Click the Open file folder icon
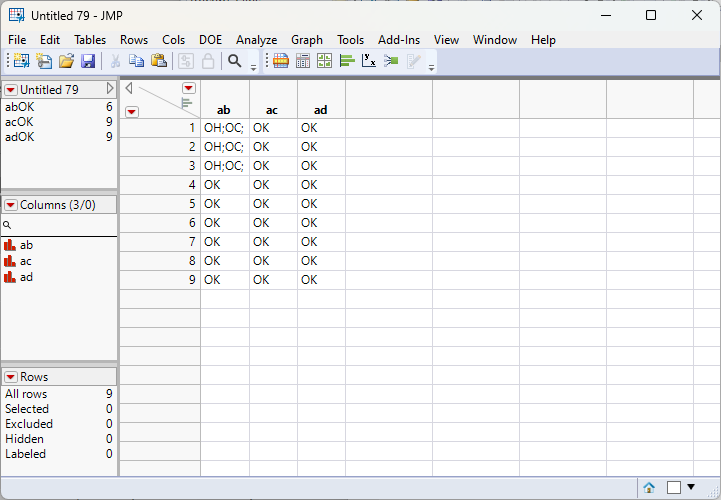This screenshot has width=721, height=500. click(66, 61)
